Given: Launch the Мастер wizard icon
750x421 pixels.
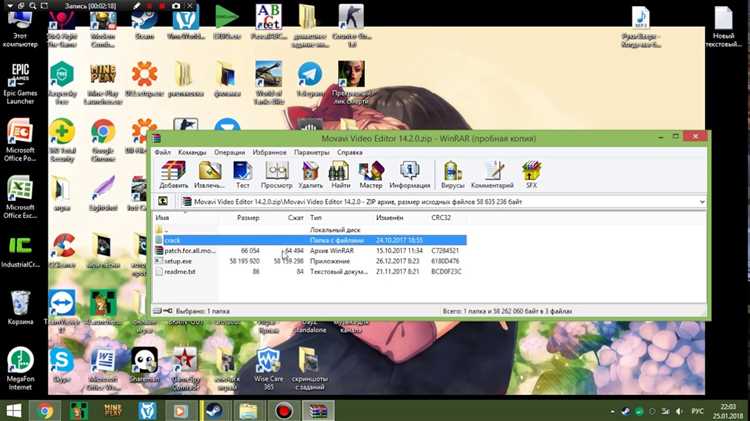Looking at the screenshot, I should (371, 174).
